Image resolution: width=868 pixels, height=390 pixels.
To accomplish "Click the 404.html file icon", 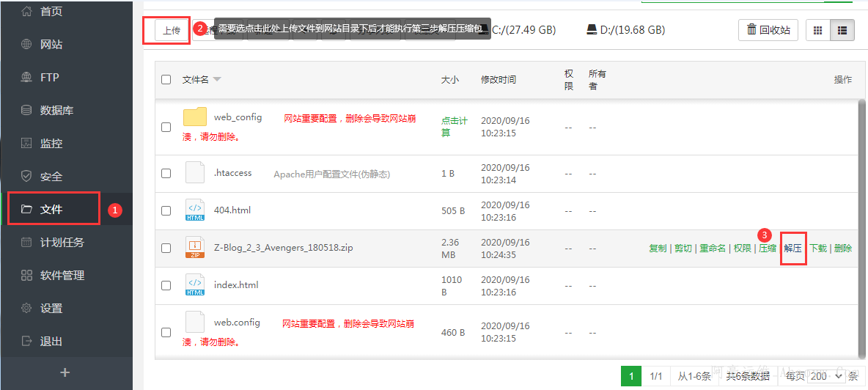I will (x=195, y=210).
